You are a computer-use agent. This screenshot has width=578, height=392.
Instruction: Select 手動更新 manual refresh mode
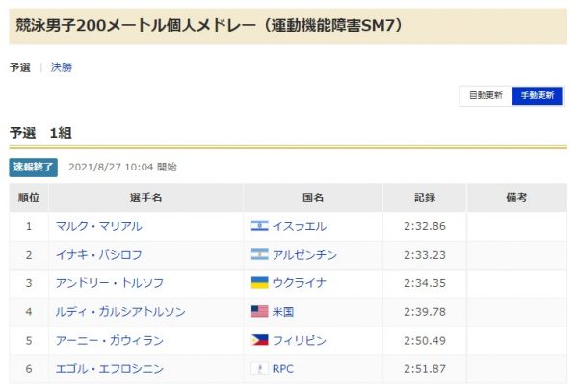click(537, 95)
